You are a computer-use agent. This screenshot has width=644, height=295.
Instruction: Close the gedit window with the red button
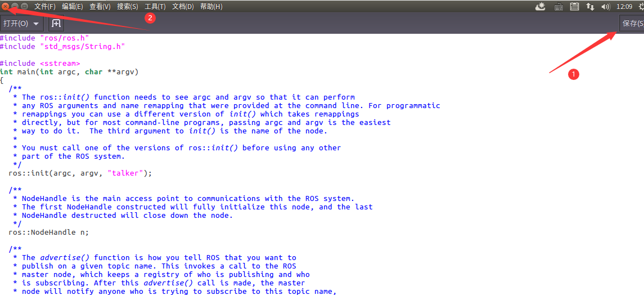click(5, 6)
